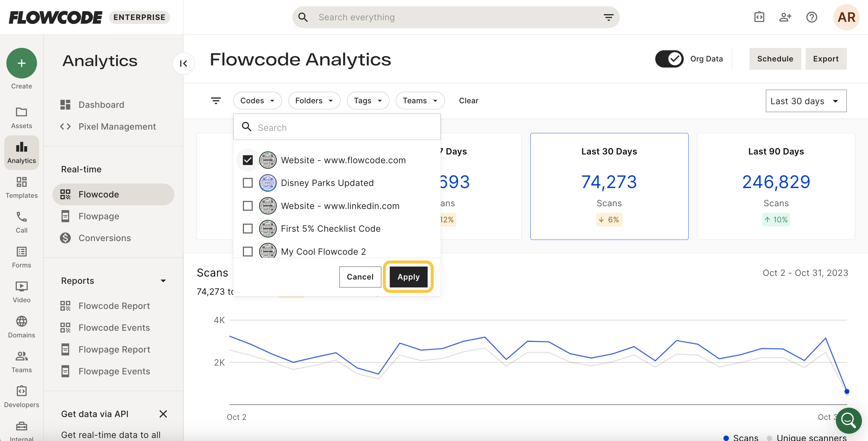Click the Cancel button
The width and height of the screenshot is (868, 441).
(x=360, y=277)
